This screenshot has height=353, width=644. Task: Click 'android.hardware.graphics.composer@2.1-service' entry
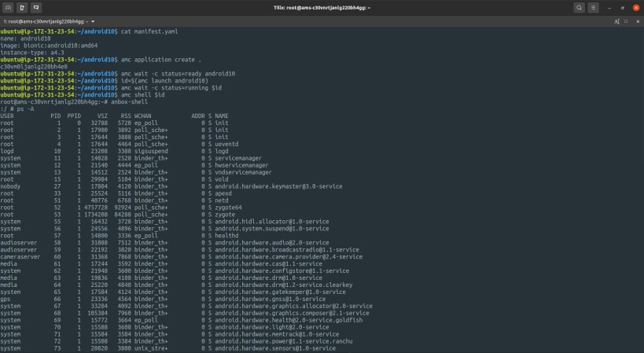click(292, 313)
